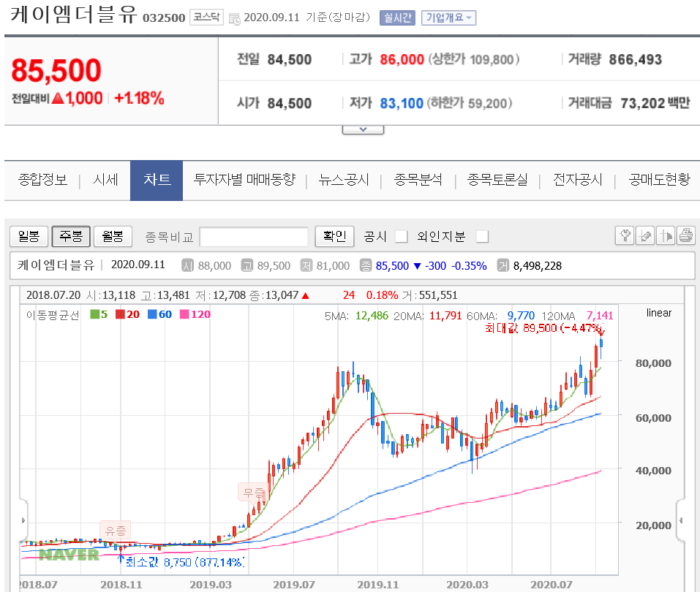Click the 2019.07 date axis label
The height and width of the screenshot is (592, 700).
(294, 585)
